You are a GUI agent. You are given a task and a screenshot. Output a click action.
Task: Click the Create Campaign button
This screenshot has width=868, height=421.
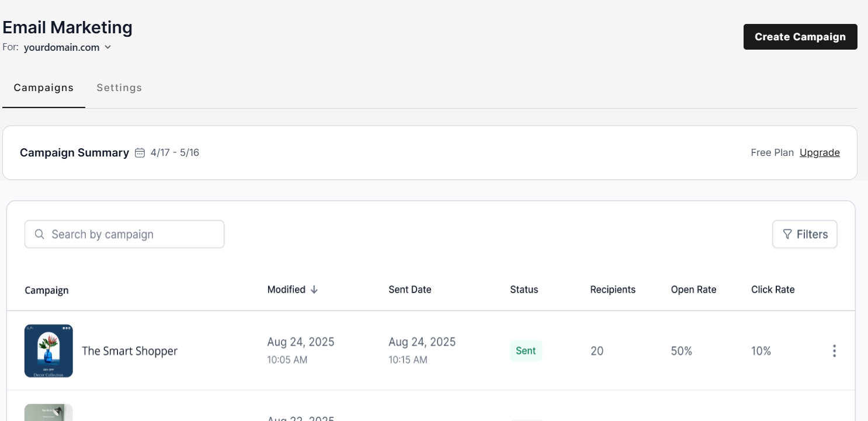click(800, 37)
